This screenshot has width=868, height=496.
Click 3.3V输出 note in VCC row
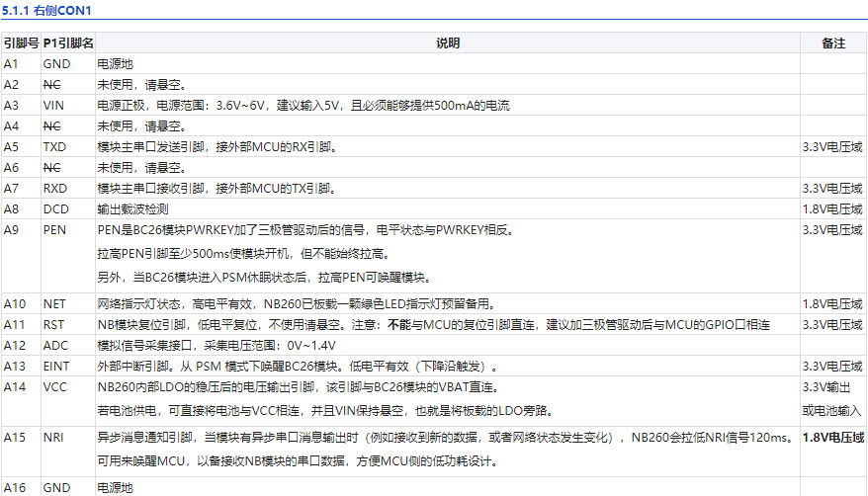(826, 387)
